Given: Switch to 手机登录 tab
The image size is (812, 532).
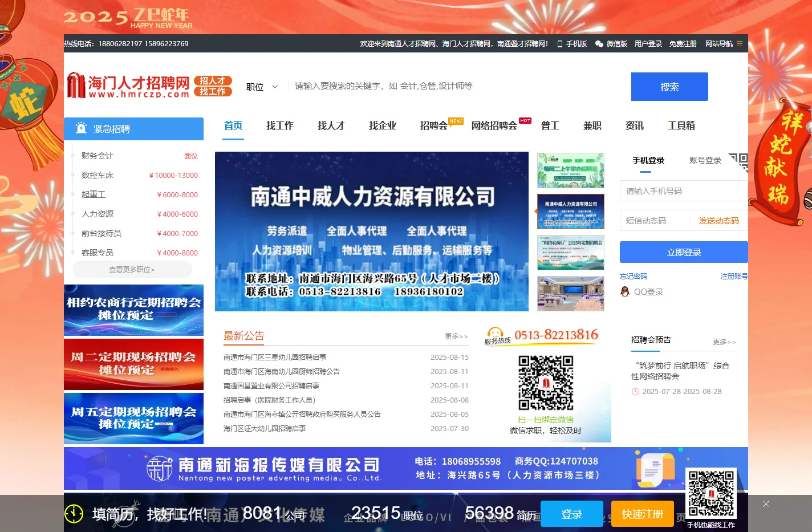Looking at the screenshot, I should [648, 160].
